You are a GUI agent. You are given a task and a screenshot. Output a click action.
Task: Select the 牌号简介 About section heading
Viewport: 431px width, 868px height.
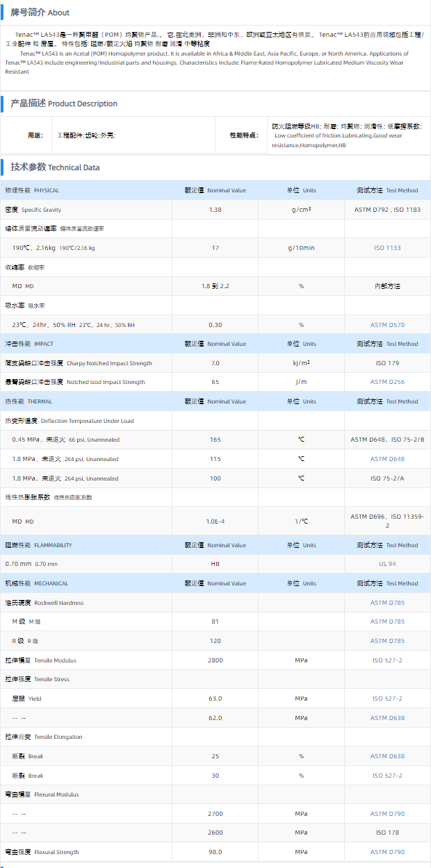click(40, 12)
